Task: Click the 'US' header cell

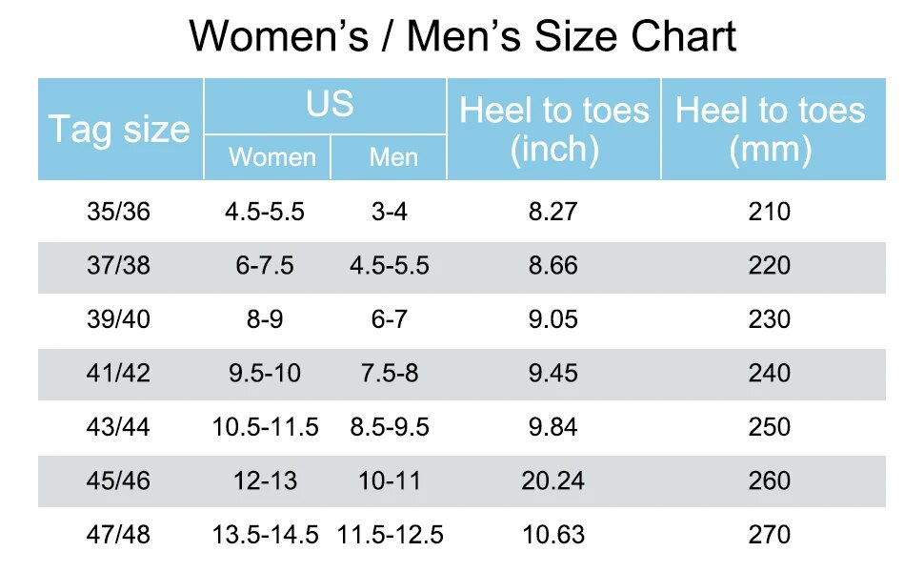Action: pyautogui.click(x=325, y=106)
